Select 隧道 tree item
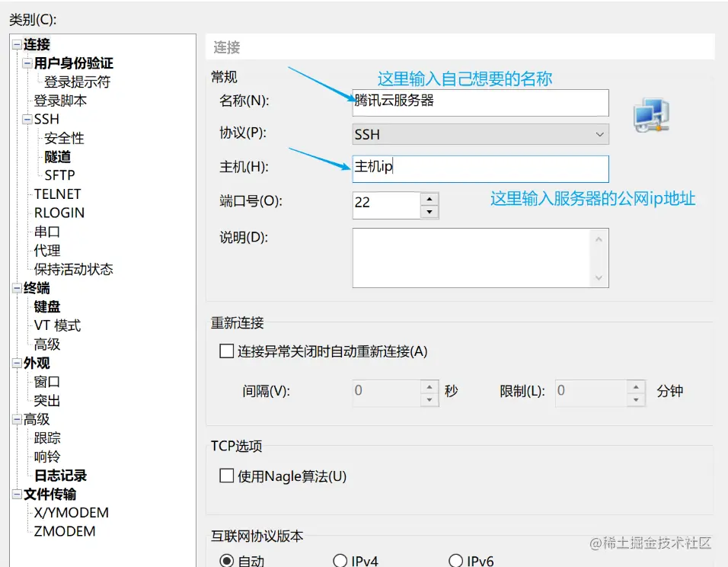The image size is (728, 567). (x=58, y=157)
